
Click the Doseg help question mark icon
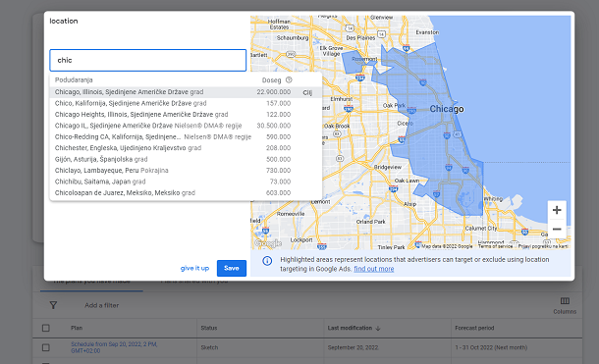click(289, 80)
